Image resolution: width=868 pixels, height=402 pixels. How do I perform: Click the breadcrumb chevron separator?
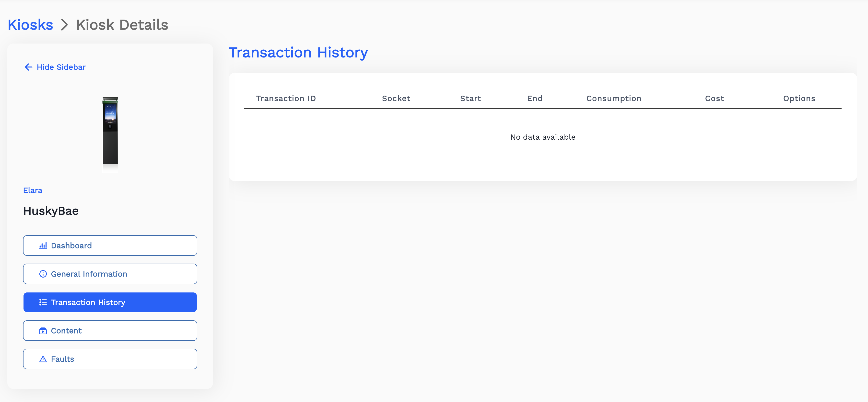[x=64, y=25]
